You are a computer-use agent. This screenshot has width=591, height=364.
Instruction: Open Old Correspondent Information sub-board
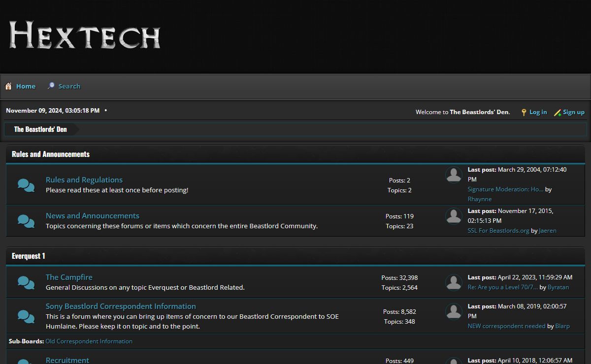coord(89,341)
